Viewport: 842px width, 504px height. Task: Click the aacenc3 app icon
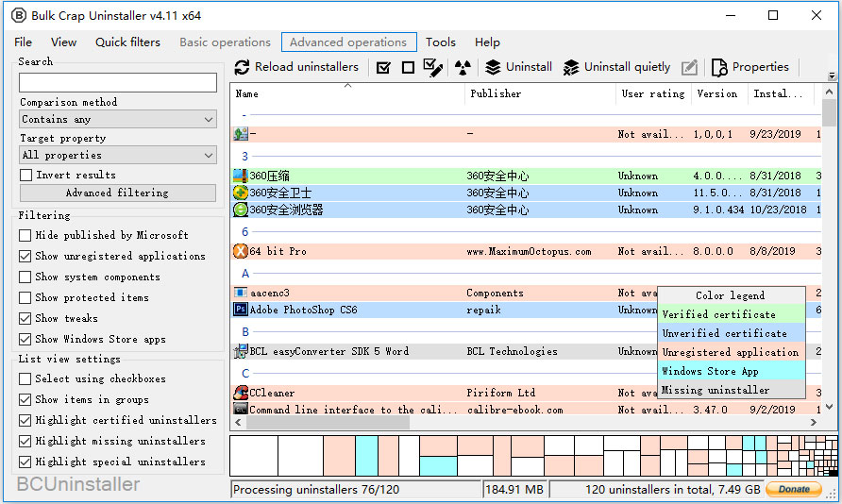(240, 293)
